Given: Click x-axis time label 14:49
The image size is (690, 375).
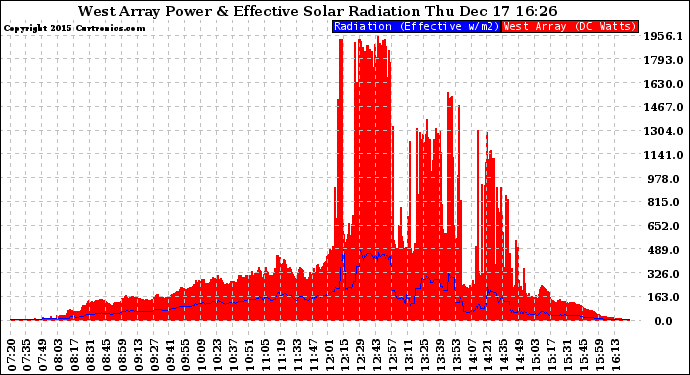Looking at the screenshot, I should tap(520, 355).
